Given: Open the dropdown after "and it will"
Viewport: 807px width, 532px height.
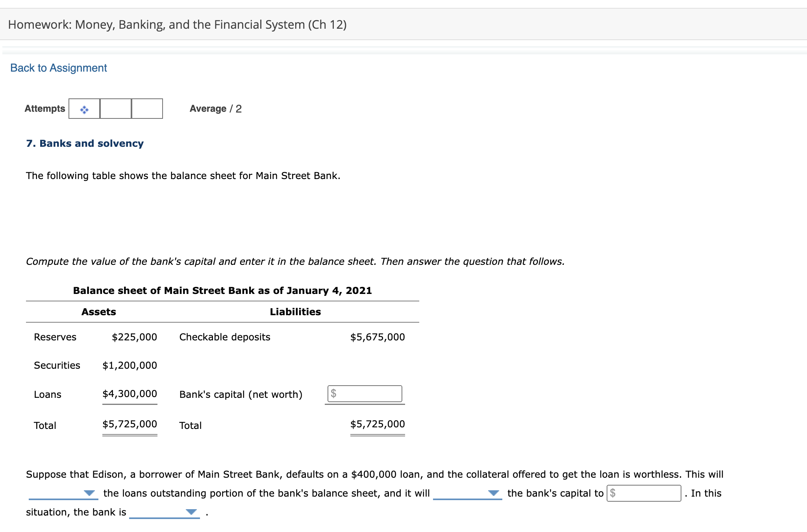Looking at the screenshot, I should click(492, 493).
